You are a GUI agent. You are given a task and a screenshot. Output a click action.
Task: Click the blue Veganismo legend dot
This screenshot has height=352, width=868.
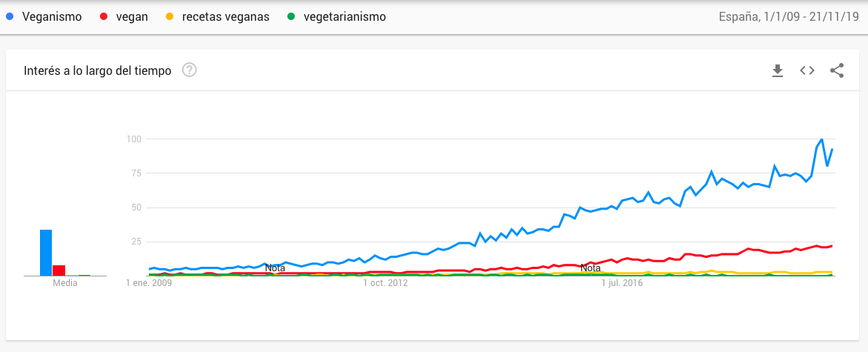[x=10, y=16]
